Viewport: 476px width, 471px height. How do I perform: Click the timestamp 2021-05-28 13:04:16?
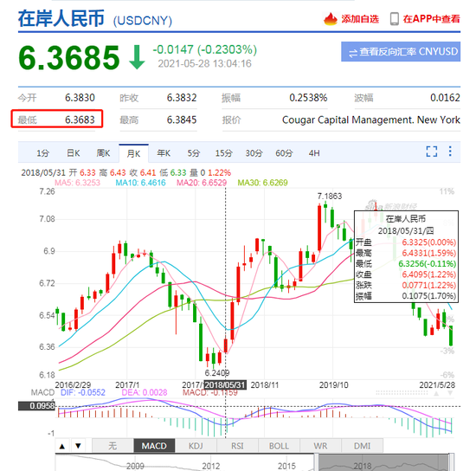(x=204, y=64)
